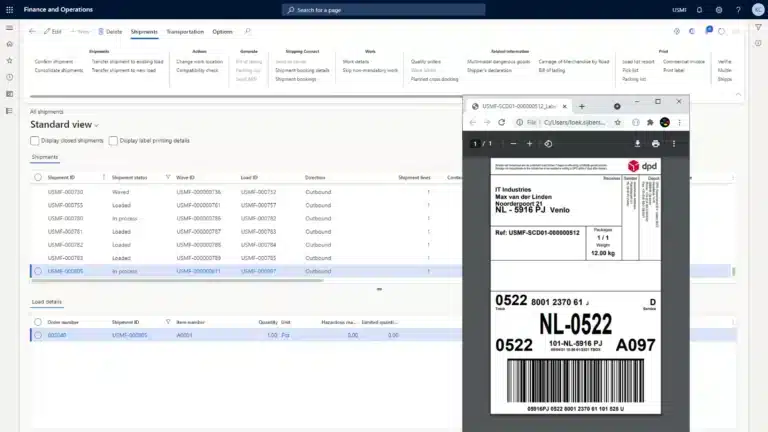Open order number link 000340

tap(57, 335)
